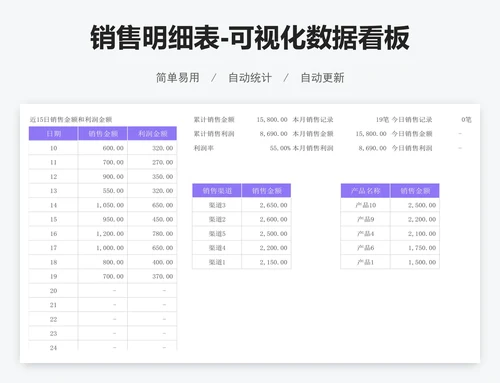500x383 pixels.
Task: Click the channel cell 渠道3
Action: [217, 205]
